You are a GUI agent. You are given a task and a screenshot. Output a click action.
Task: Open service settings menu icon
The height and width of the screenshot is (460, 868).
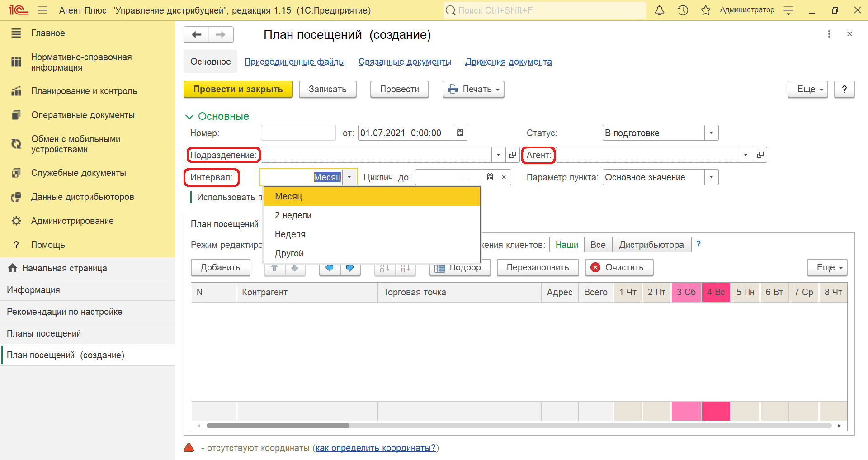coord(788,10)
